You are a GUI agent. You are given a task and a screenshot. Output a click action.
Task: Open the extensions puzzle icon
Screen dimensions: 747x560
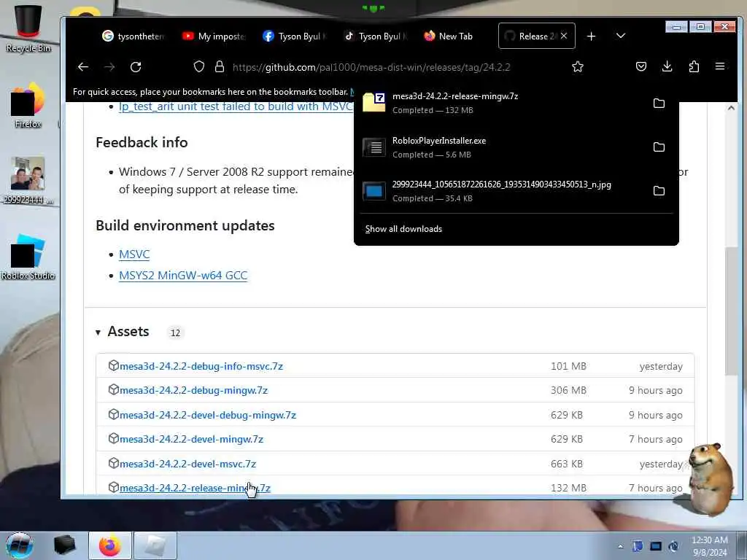tap(694, 66)
